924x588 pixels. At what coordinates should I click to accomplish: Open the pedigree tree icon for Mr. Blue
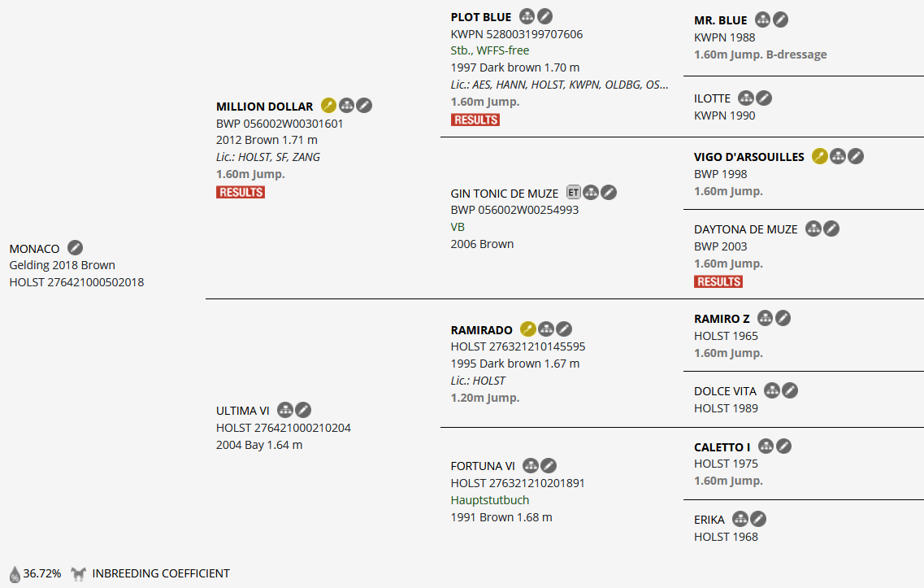(x=762, y=20)
